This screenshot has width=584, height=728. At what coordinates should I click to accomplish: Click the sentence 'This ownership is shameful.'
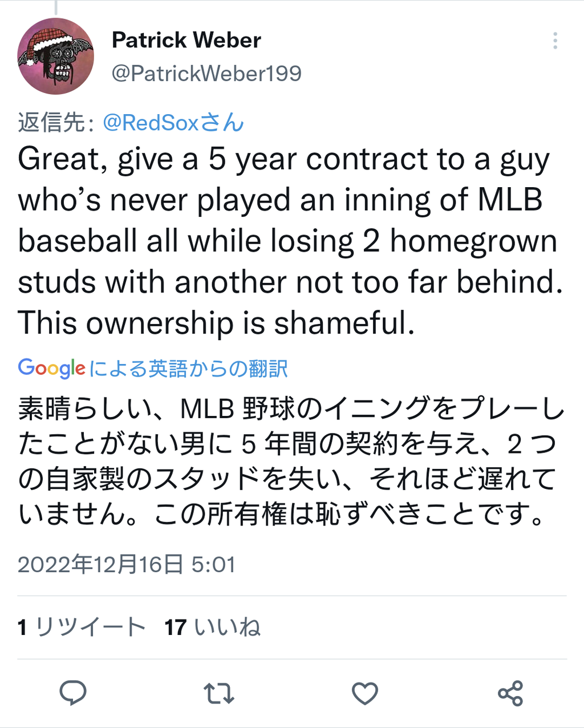pos(216,323)
